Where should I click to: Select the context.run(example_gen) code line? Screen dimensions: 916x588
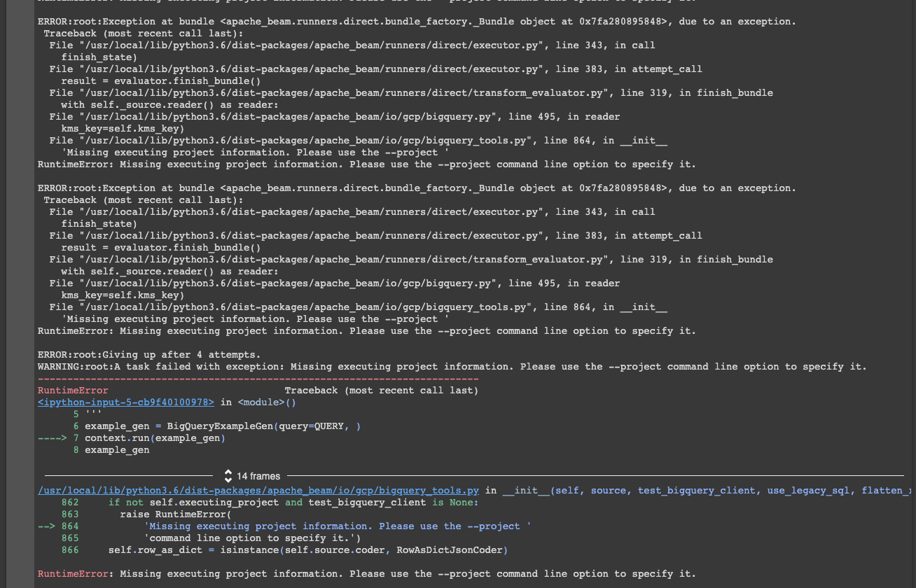coord(155,437)
